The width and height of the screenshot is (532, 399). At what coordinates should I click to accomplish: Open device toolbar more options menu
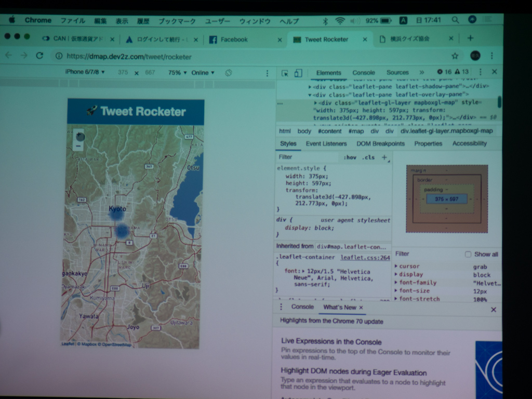(268, 73)
